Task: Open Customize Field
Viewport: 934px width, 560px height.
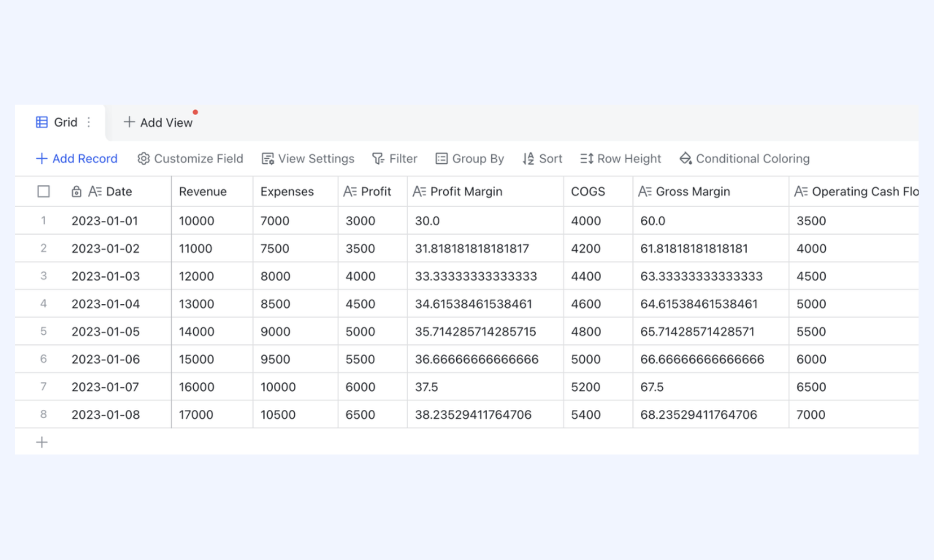Action: (x=190, y=159)
